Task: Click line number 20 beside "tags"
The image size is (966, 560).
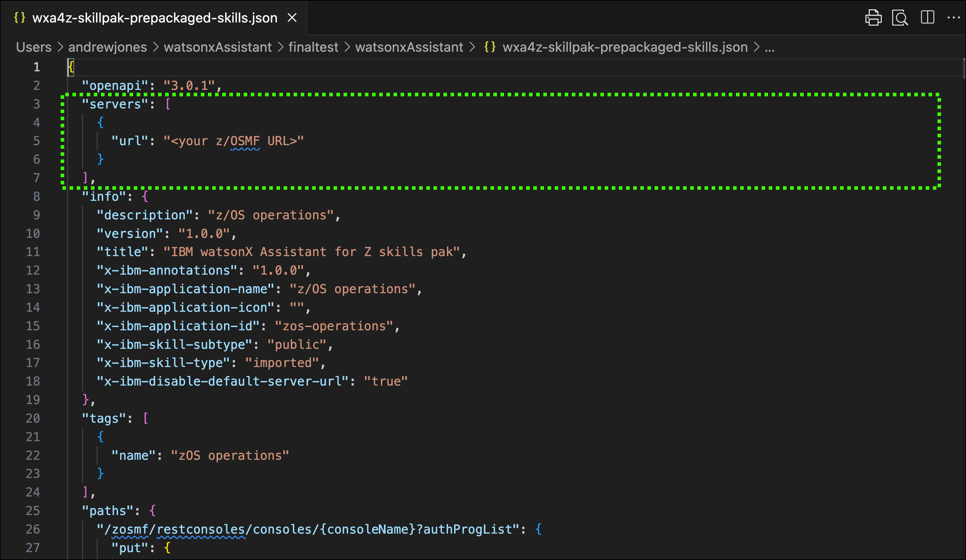Action: coord(33,418)
